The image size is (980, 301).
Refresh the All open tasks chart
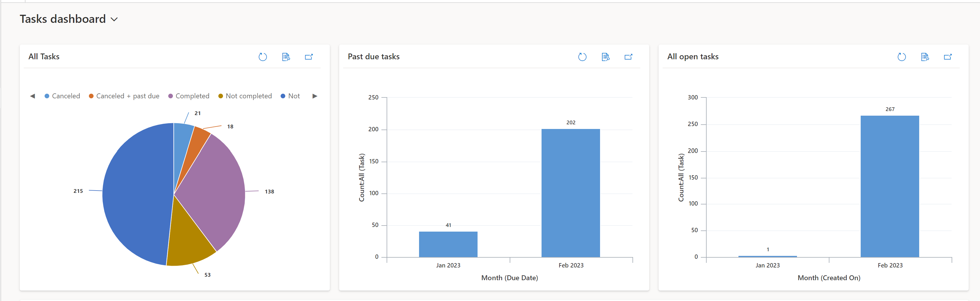[902, 57]
